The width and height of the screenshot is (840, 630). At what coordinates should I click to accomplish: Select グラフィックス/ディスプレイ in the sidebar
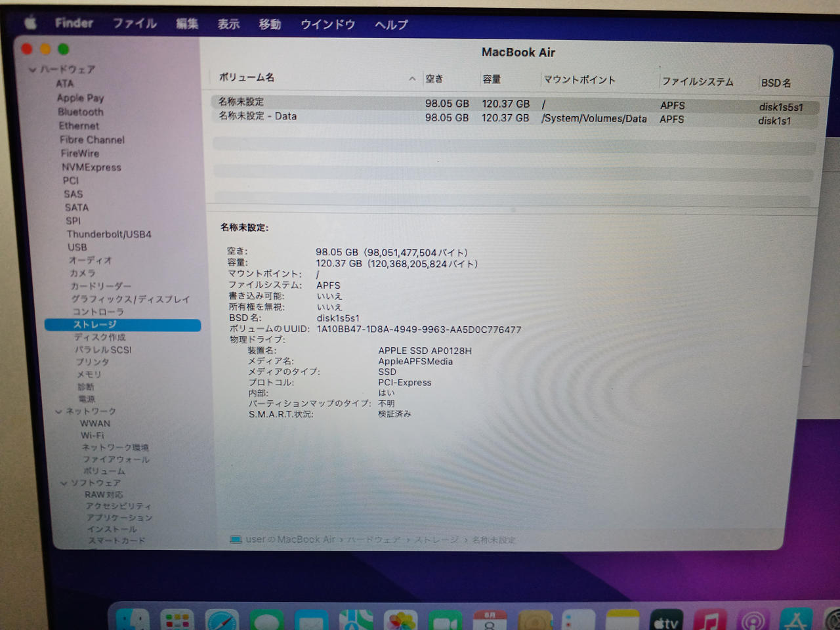coord(131,299)
